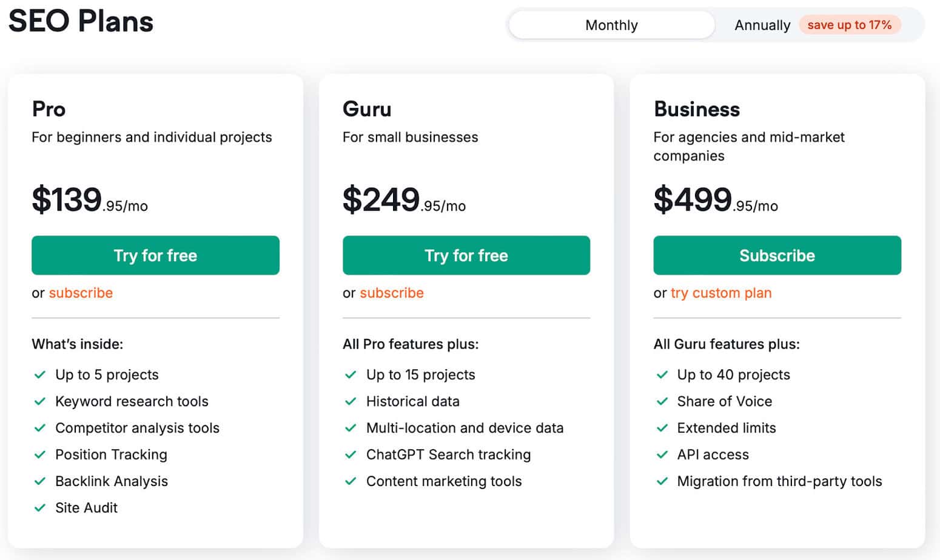Image resolution: width=940 pixels, height=560 pixels.
Task: Select the 'Backlink Analysis' feature text
Action: 112,481
